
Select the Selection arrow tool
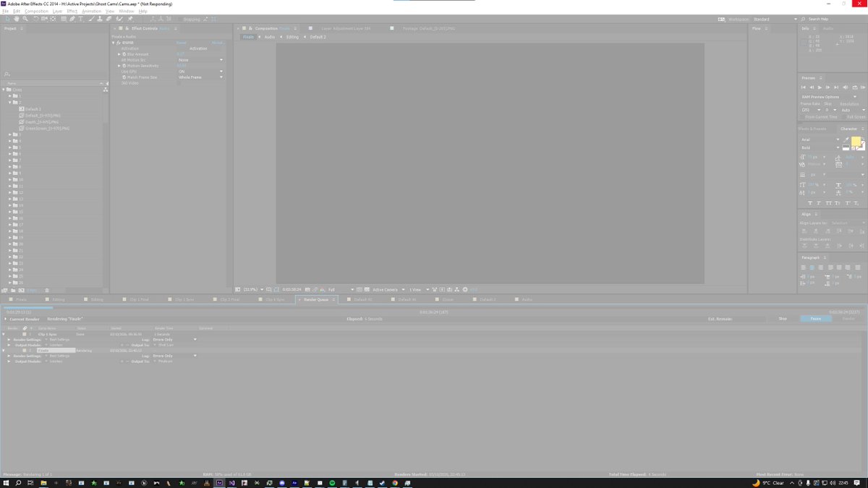7,19
